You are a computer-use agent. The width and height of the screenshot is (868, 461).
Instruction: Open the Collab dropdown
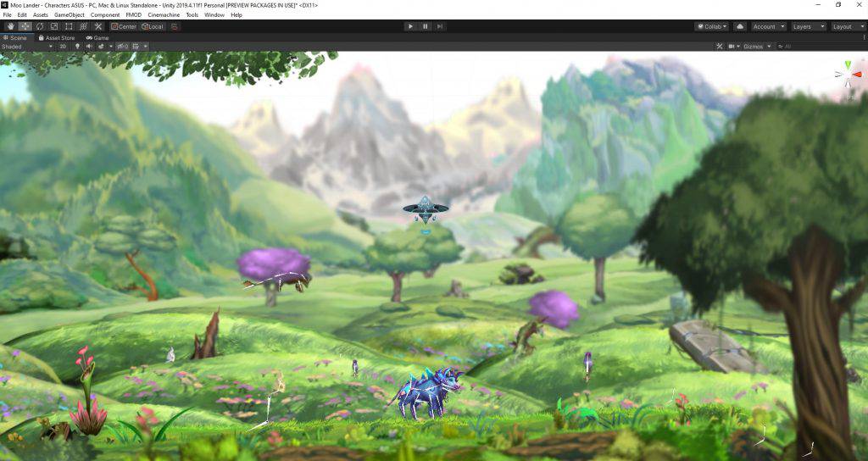click(x=712, y=26)
